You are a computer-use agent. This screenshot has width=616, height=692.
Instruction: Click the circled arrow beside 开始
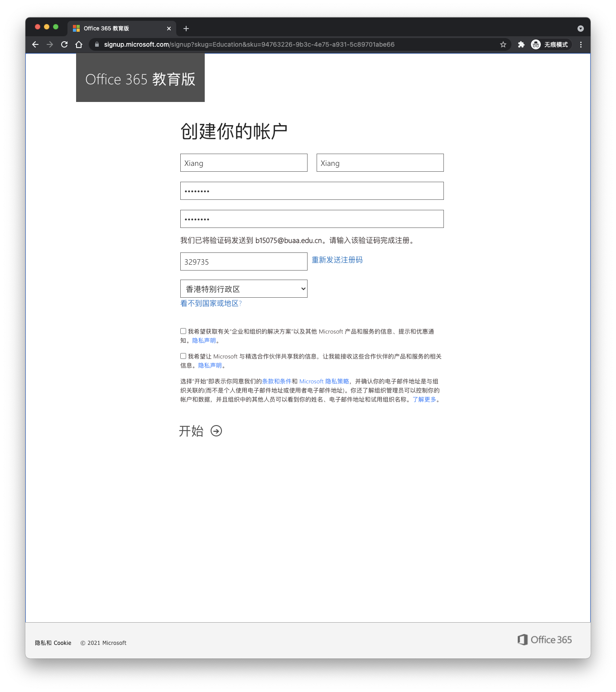pos(217,431)
